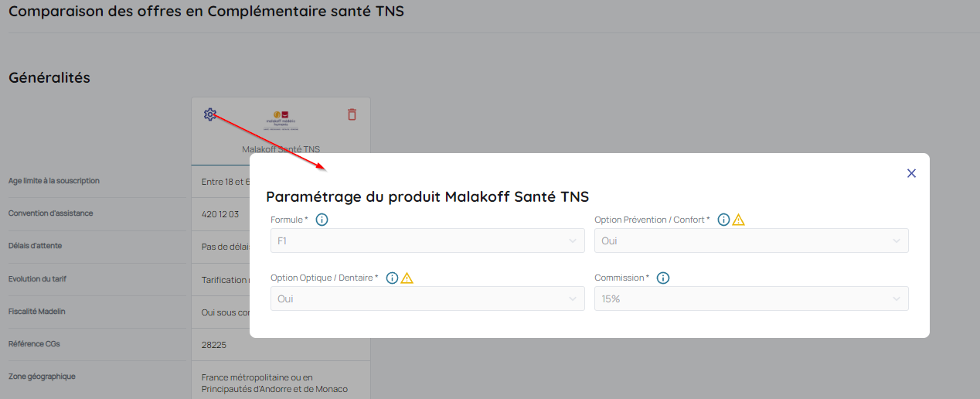Delete the Malakoff offer with the trash icon
Viewport: 980px width, 399px height.
[352, 114]
